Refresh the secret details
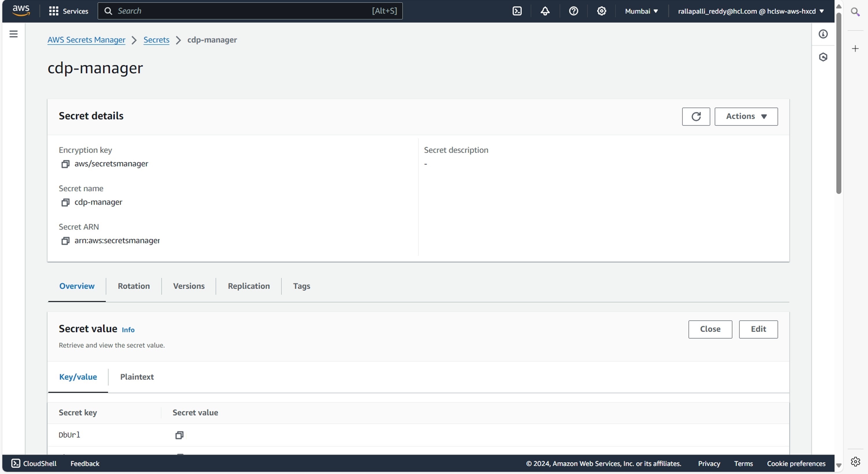This screenshot has width=868, height=474. [696, 117]
